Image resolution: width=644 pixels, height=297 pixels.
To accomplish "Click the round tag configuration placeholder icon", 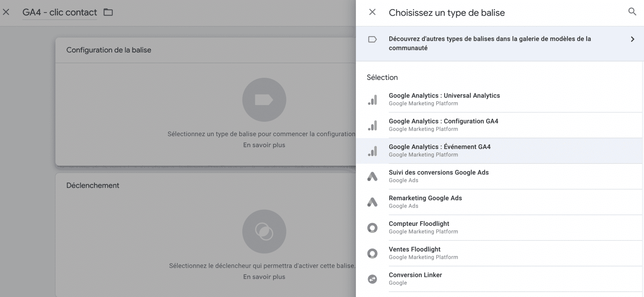I will 264,100.
